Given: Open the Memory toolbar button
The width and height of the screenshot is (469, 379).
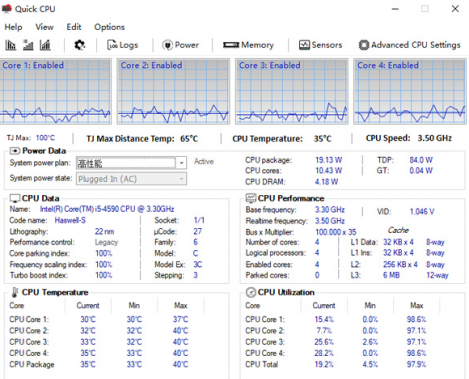Looking at the screenshot, I should tap(248, 45).
